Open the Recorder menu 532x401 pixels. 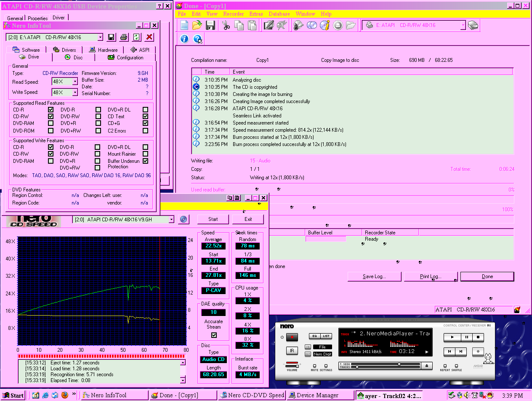point(233,14)
